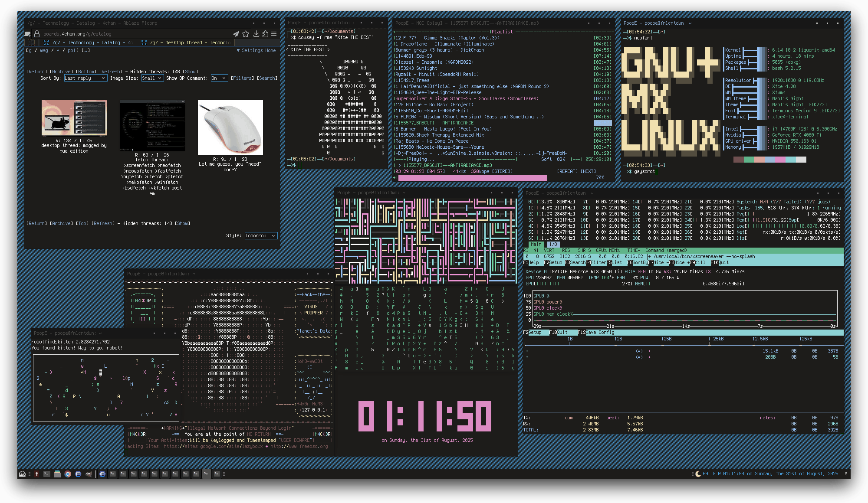Toggle REPEAT in the MOC player

[567, 172]
